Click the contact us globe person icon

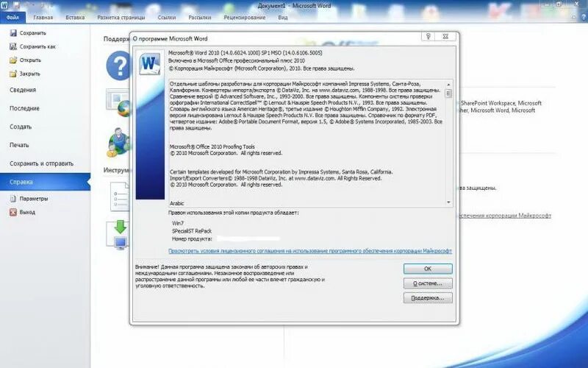(118, 143)
